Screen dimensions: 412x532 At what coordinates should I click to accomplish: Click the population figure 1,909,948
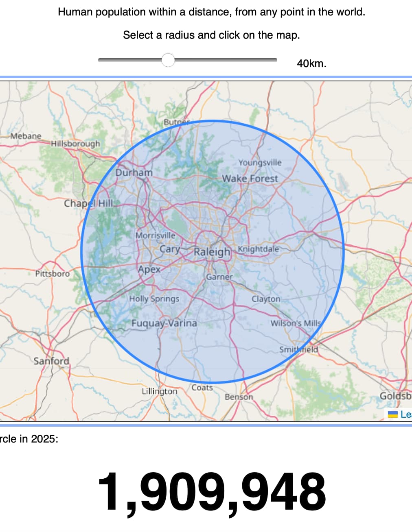coord(212,493)
